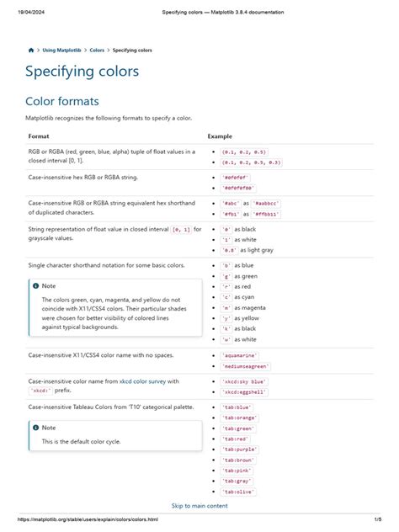Image resolution: width=399 pixels, height=532 pixels.
Task: Follow the Skip to main content link
Action: 199,506
